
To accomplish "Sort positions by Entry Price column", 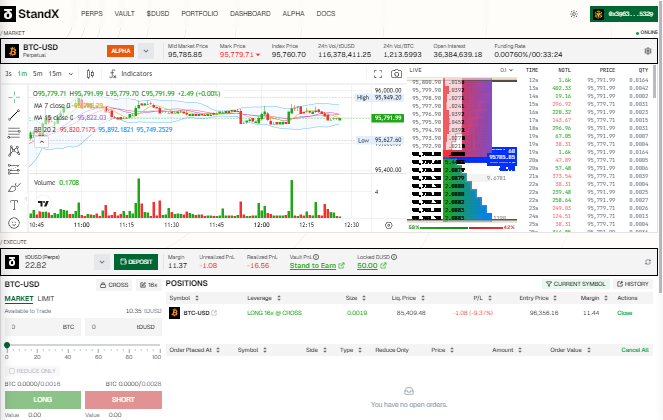I will (x=538, y=298).
